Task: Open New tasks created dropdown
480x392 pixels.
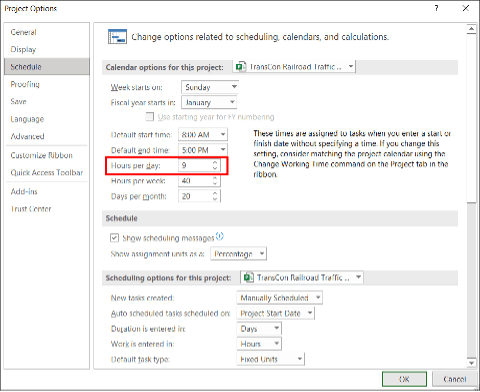Action: [x=279, y=298]
